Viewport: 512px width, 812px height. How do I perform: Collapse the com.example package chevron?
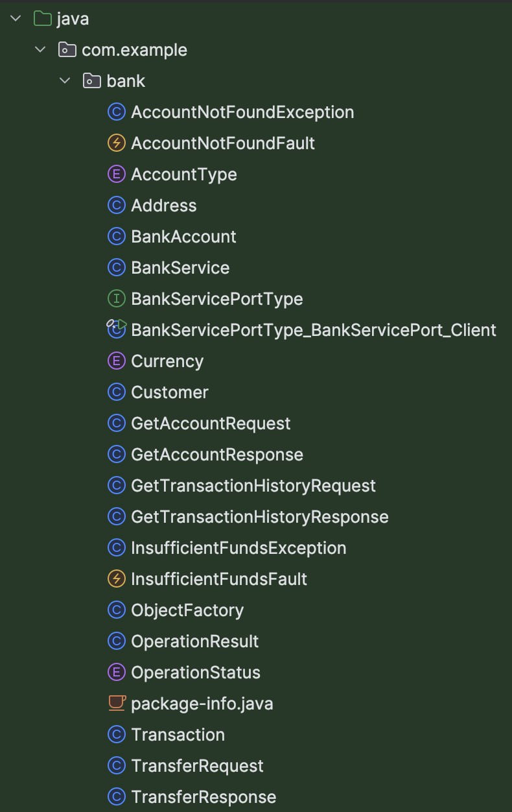40,50
